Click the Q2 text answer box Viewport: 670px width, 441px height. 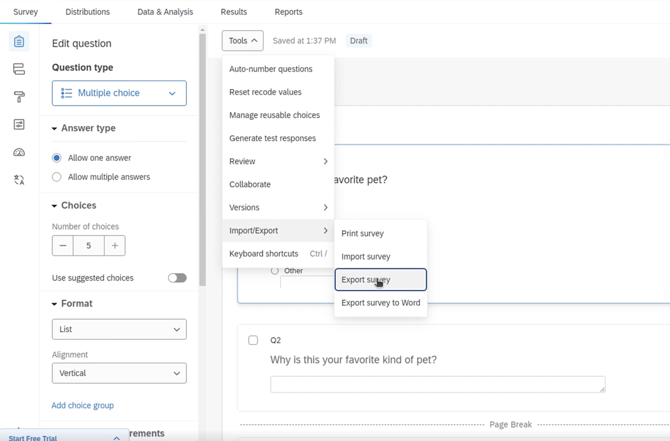pos(438,384)
